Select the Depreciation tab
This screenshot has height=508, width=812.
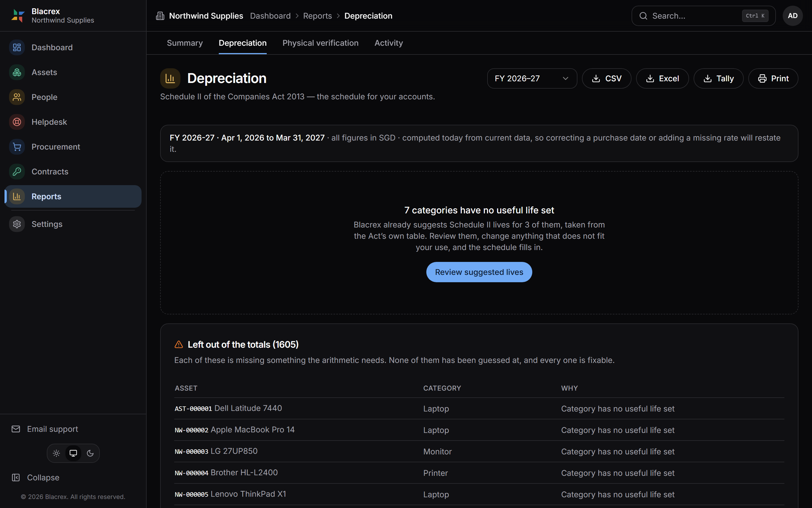[242, 43]
